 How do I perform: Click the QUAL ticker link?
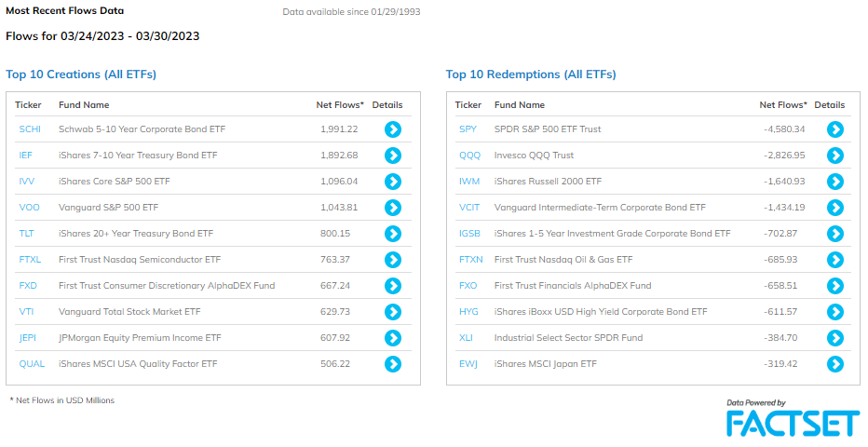point(32,363)
